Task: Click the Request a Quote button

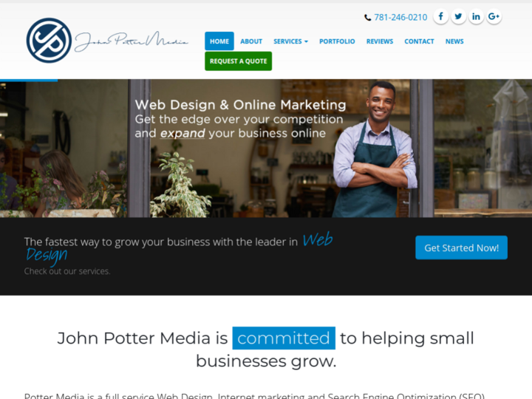Action: [x=238, y=61]
